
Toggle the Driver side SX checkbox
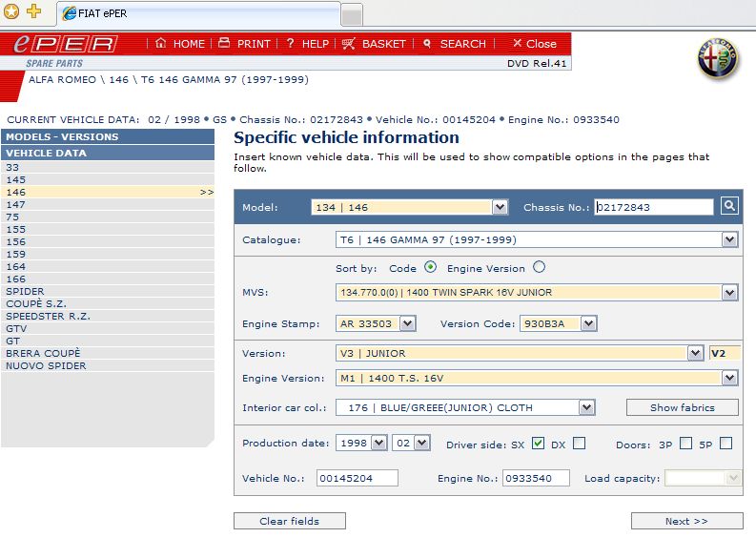coord(538,443)
